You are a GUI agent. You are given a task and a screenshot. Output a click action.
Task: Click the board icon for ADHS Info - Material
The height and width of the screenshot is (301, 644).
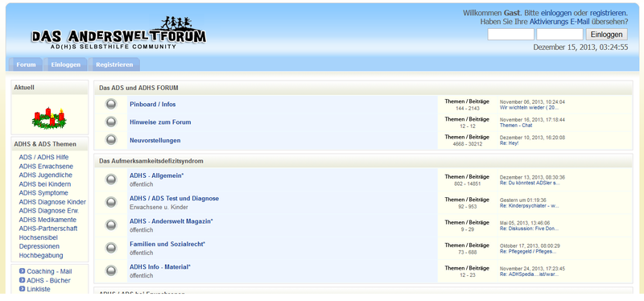click(111, 270)
